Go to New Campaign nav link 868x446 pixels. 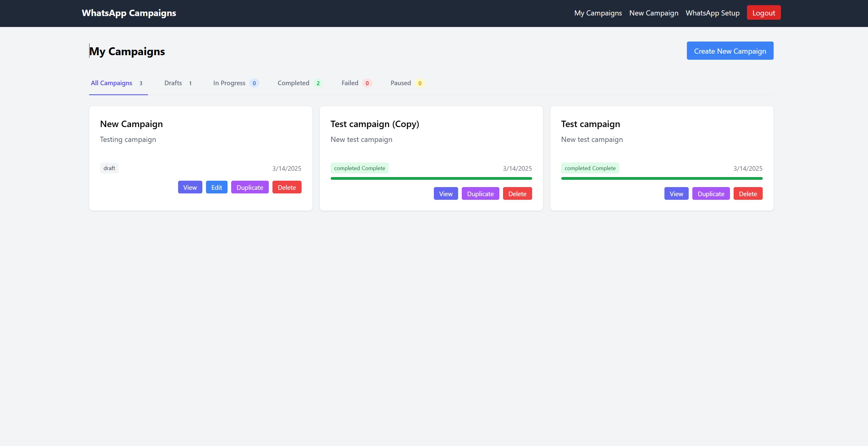pyautogui.click(x=654, y=13)
